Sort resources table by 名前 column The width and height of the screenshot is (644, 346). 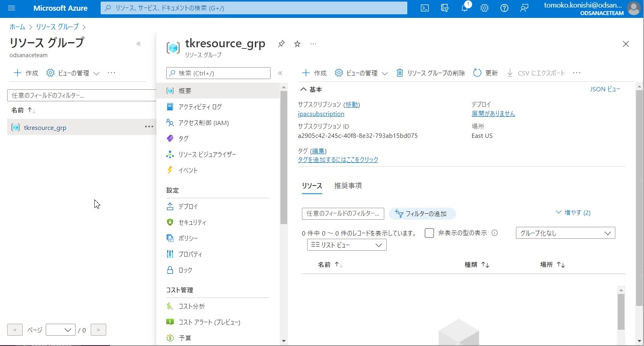pyautogui.click(x=330, y=265)
